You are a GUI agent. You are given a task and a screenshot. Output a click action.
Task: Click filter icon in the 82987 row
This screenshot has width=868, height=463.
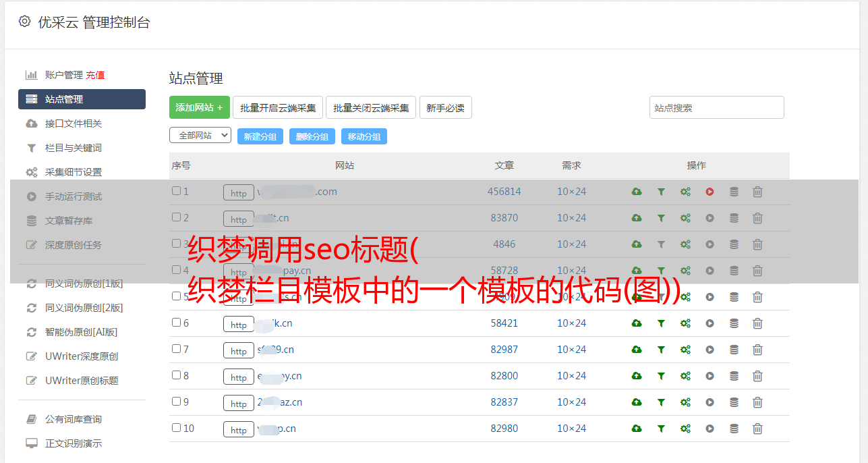tap(661, 350)
